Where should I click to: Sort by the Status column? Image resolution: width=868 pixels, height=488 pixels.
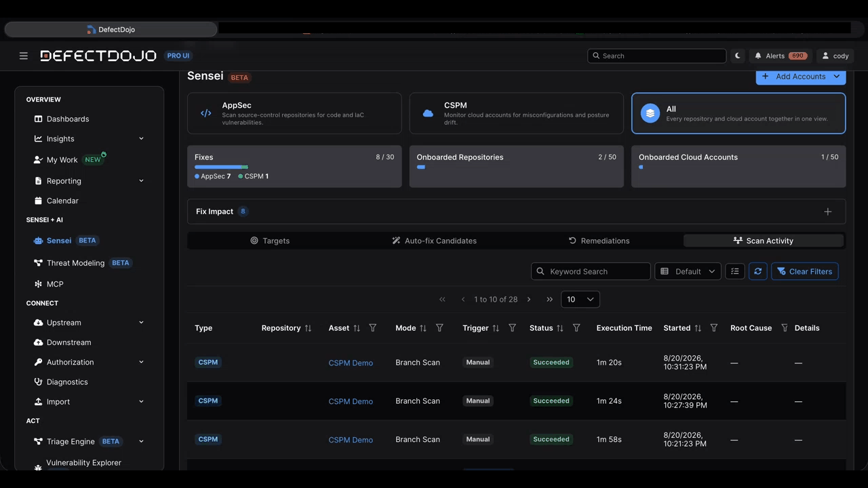click(560, 328)
